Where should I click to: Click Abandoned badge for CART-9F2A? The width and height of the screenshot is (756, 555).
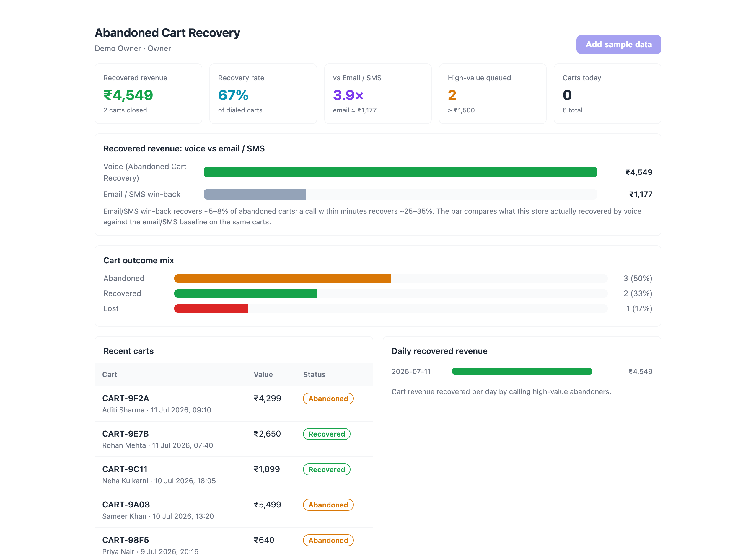coord(328,399)
